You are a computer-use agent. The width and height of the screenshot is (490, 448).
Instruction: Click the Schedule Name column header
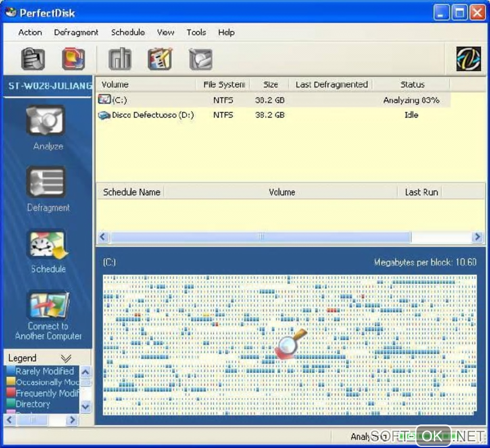(x=131, y=192)
